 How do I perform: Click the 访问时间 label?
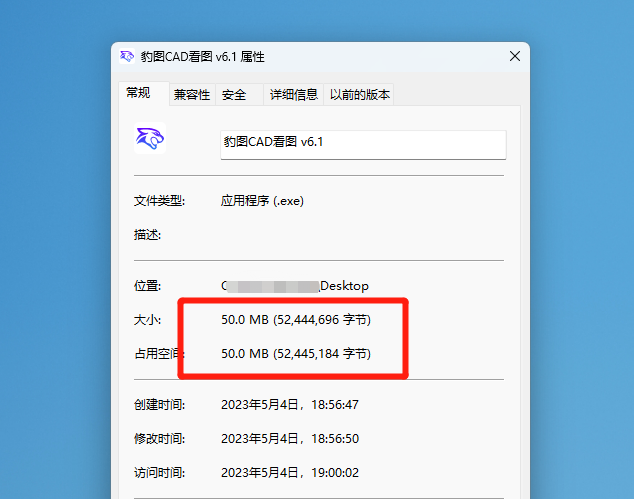click(159, 472)
